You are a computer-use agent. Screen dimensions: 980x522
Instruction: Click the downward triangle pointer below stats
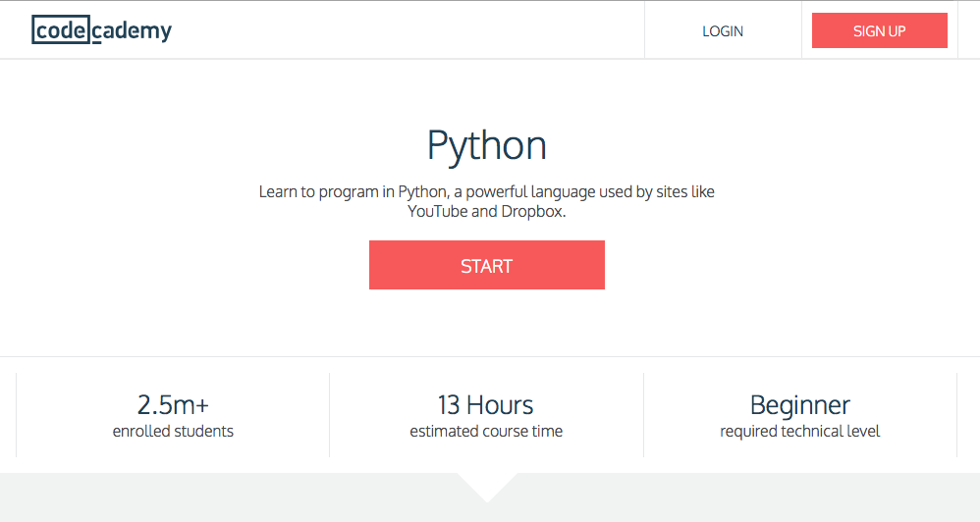(487, 487)
